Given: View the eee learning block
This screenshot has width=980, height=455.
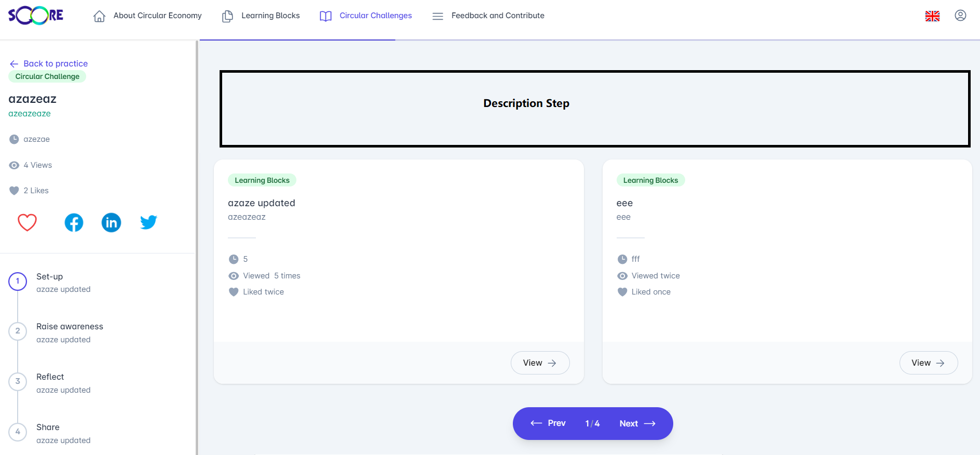Looking at the screenshot, I should point(928,363).
